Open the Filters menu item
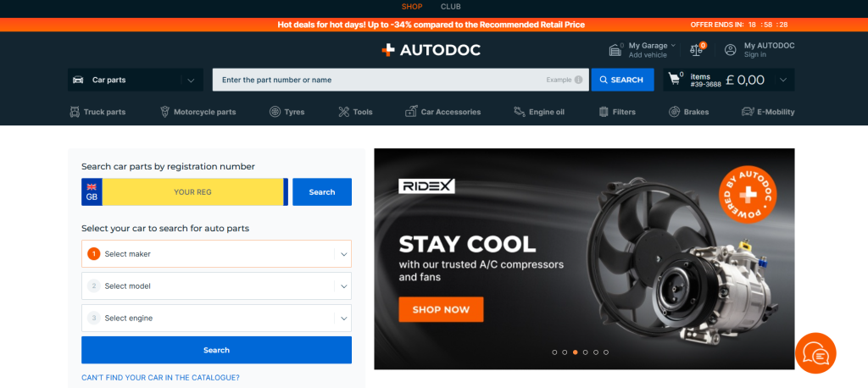Viewport: 868px width, 388px height. click(617, 112)
